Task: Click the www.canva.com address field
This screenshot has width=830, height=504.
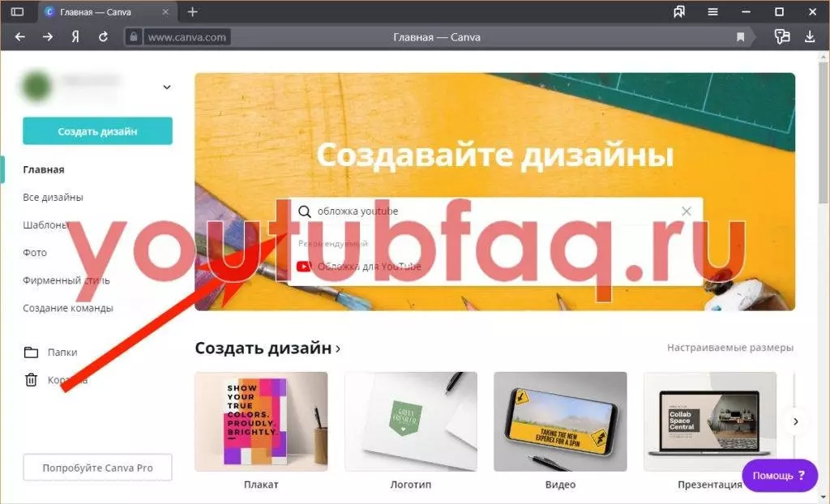Action: 187,37
